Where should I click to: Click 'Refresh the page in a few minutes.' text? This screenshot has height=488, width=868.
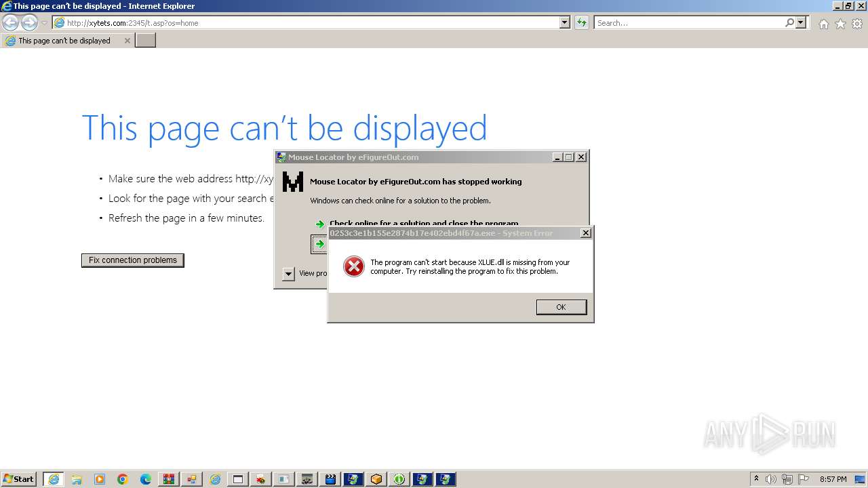186,218
